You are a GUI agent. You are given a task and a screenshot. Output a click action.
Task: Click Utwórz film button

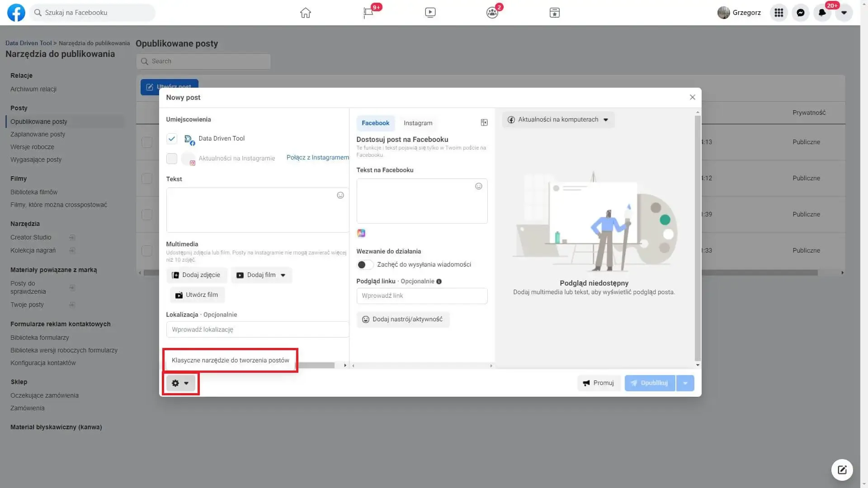[x=197, y=295]
